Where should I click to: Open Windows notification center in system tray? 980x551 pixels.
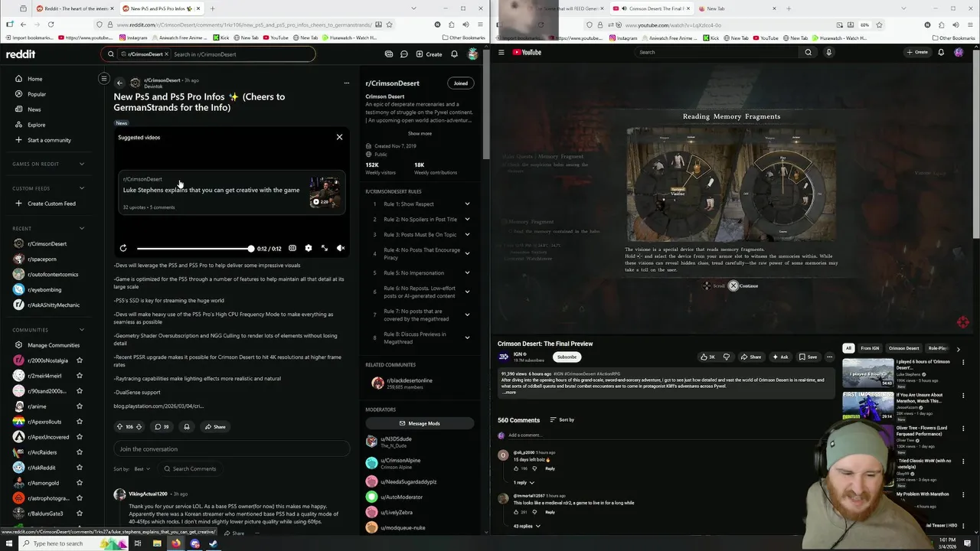pos(968,543)
